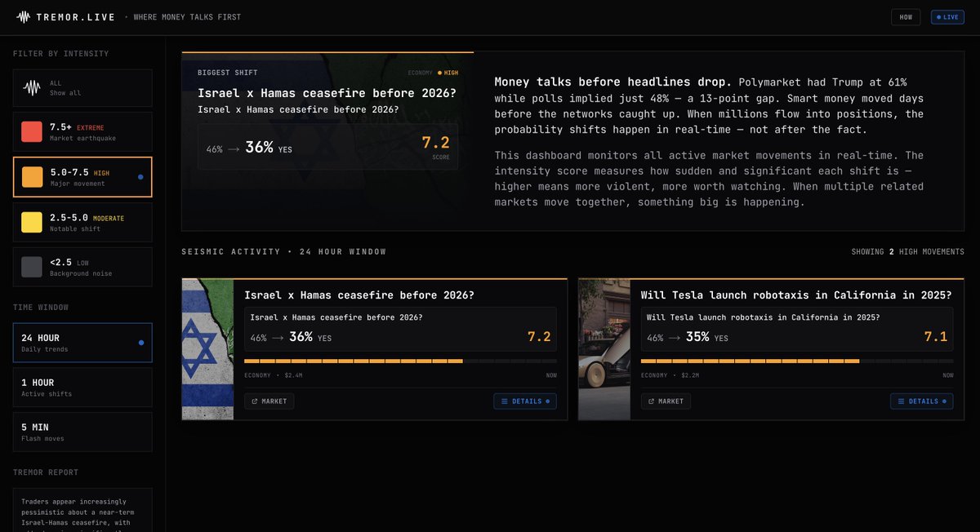Click the Tremor.Live waveform logo icon
Viewport: 980px width, 532px height.
point(23,17)
